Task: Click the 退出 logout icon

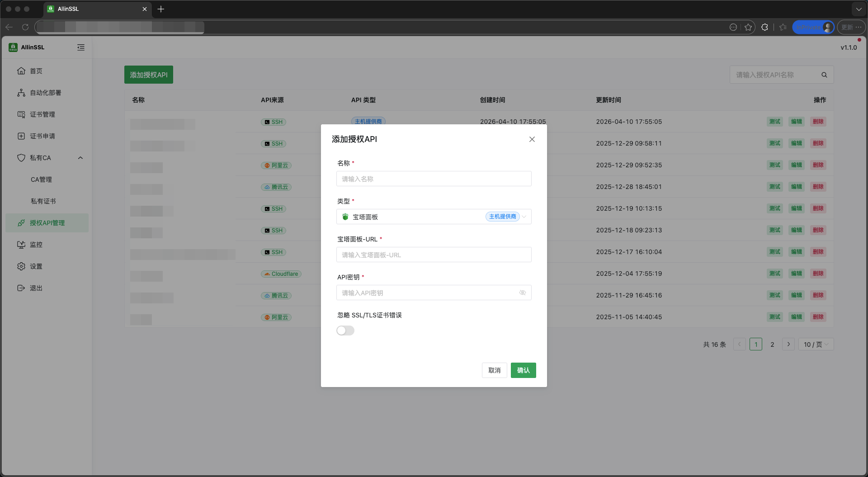Action: coord(21,288)
